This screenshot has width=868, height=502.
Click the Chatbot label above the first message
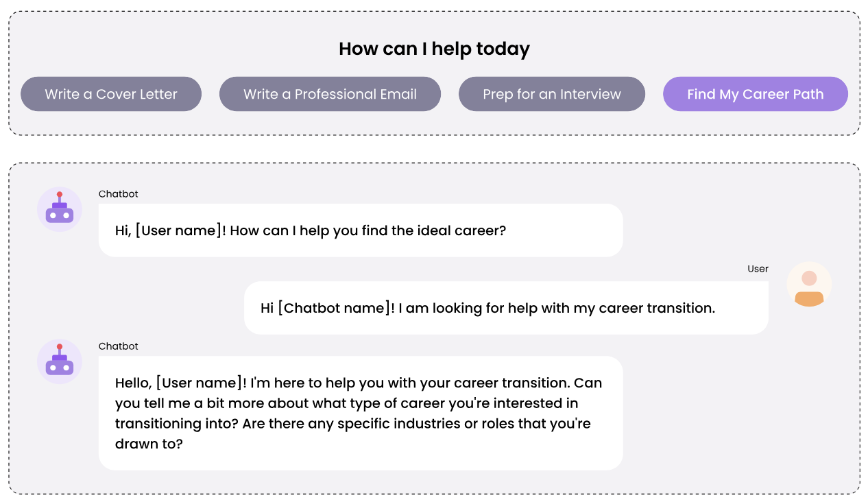click(119, 194)
